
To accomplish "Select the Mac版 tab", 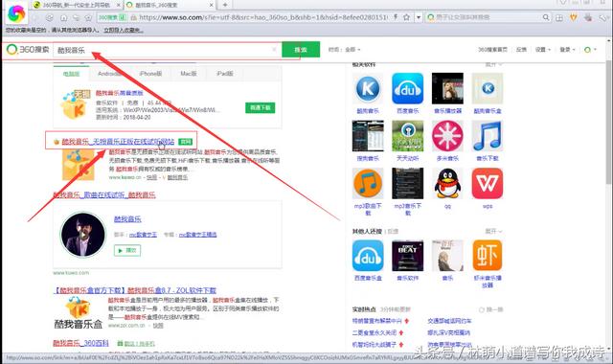I will tap(188, 74).
